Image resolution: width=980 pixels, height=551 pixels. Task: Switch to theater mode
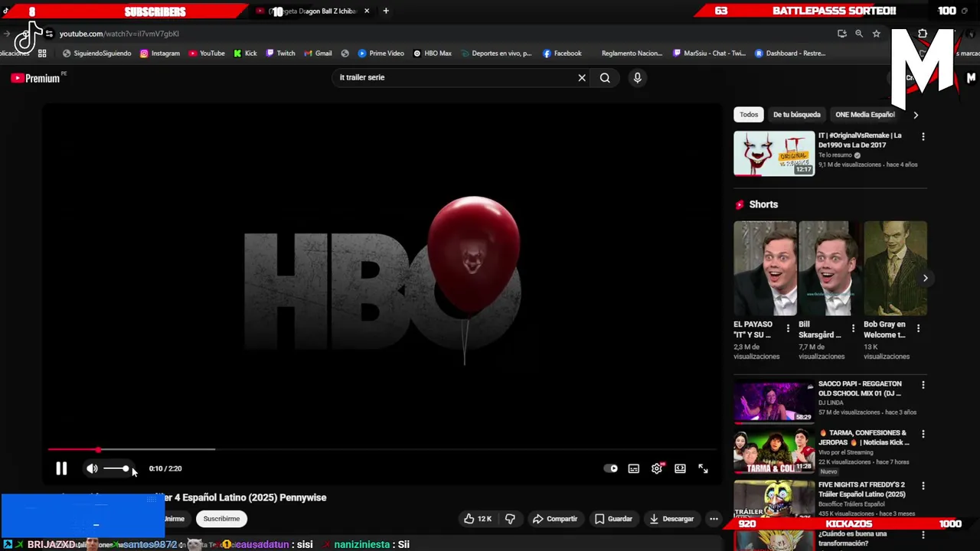[680, 468]
